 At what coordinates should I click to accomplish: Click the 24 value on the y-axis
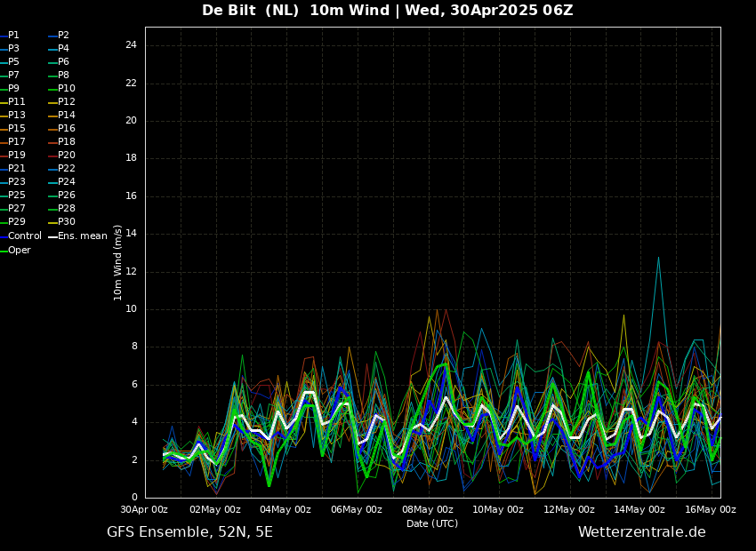point(131,45)
